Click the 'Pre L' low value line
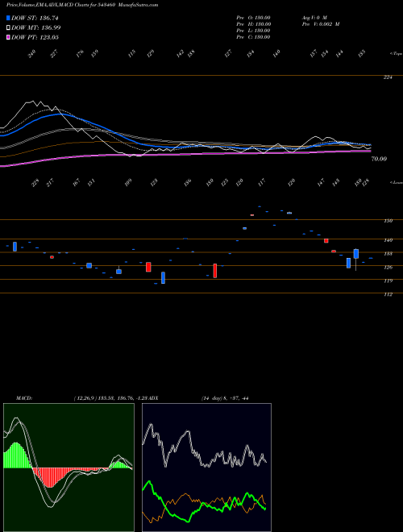The height and width of the screenshot is (532, 403). pos(253,31)
